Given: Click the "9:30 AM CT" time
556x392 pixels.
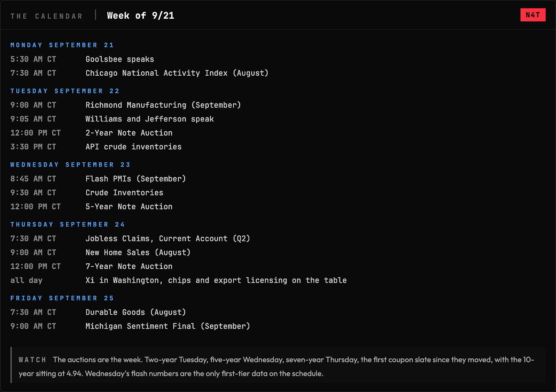Looking at the screenshot, I should coord(33,193).
